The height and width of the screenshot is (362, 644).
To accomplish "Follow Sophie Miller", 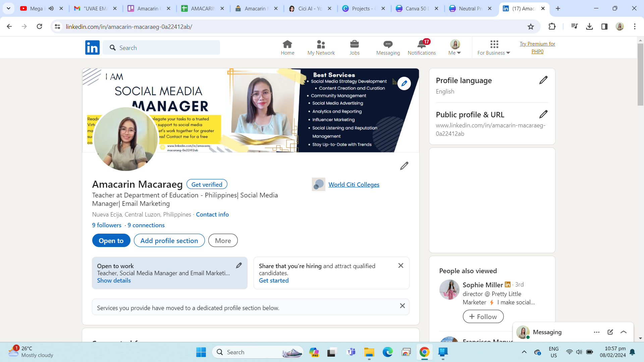I will (483, 316).
